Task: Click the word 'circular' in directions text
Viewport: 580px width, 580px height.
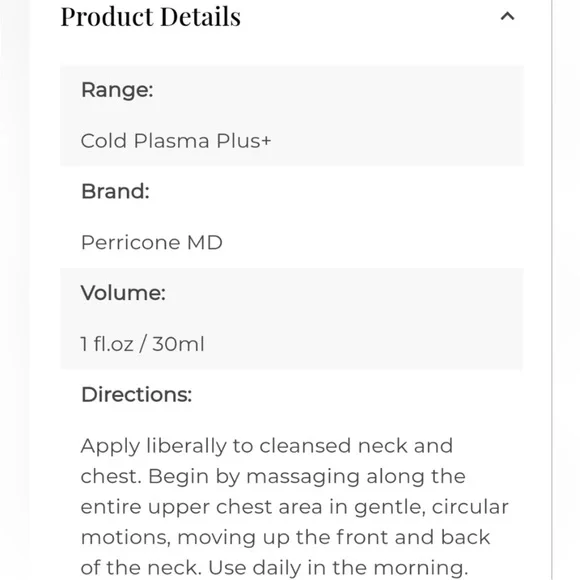Action: pyautogui.click(x=470, y=507)
